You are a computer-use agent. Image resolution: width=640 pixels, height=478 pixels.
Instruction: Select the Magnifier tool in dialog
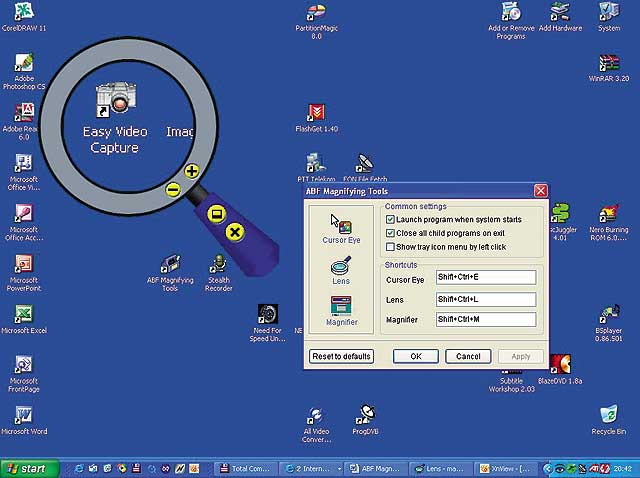pos(341,311)
